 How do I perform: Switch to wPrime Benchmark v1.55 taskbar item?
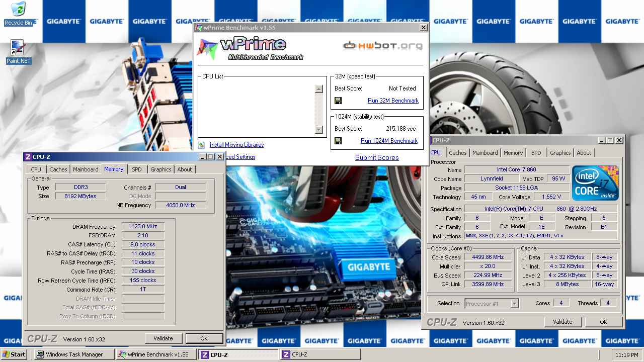coord(156,354)
